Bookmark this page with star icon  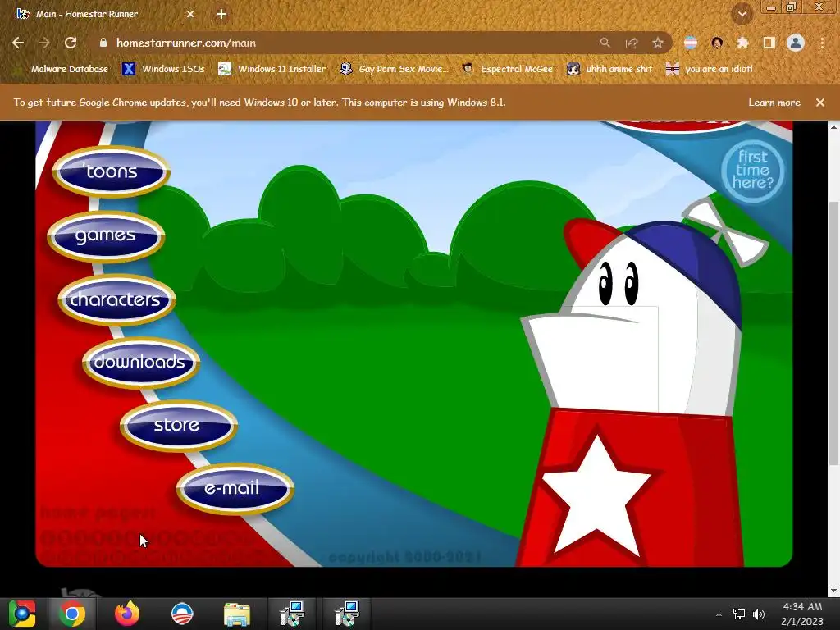658,43
